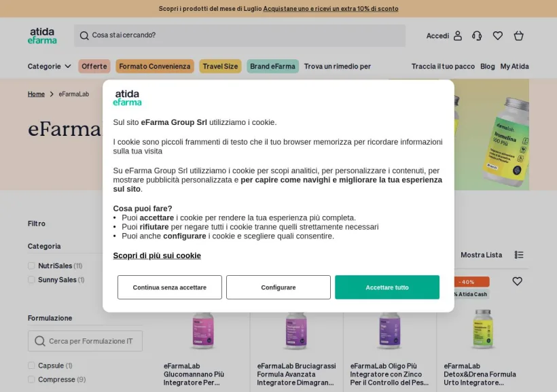Open Traccia il tuo pacco
Viewport: 557px width, 392px height.
(443, 67)
